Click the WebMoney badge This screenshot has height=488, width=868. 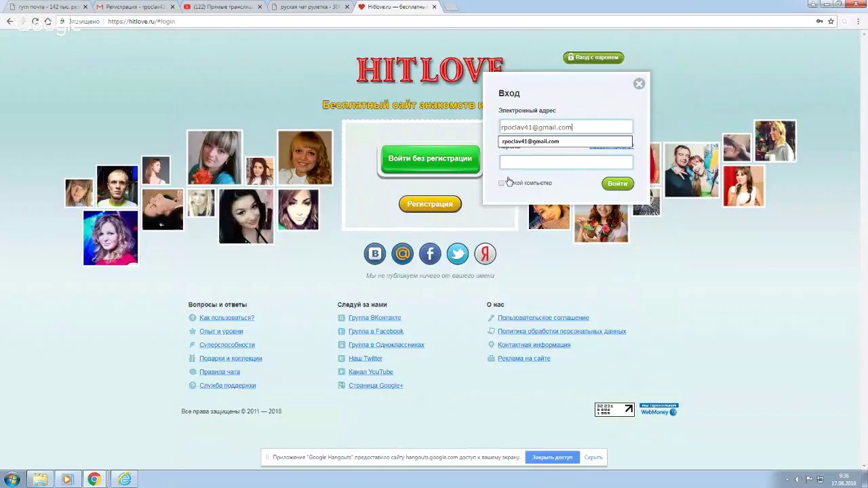(658, 409)
